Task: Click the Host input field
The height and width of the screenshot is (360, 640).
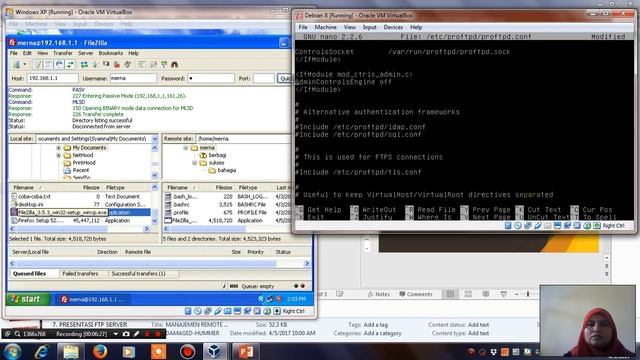Action: (52, 78)
